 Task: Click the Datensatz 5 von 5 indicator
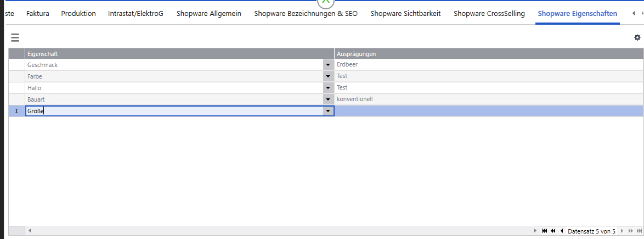coord(591,231)
